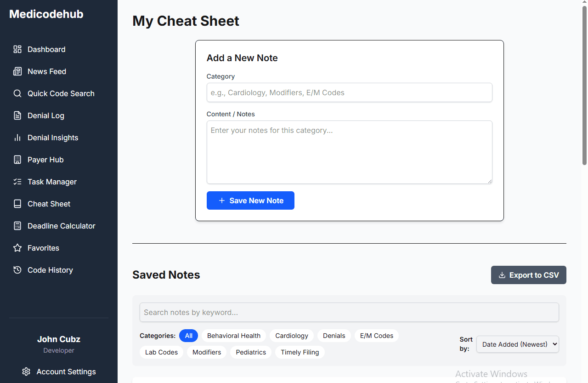This screenshot has height=383, width=588.
Task: Filter notes by E/M Codes
Action: [377, 336]
